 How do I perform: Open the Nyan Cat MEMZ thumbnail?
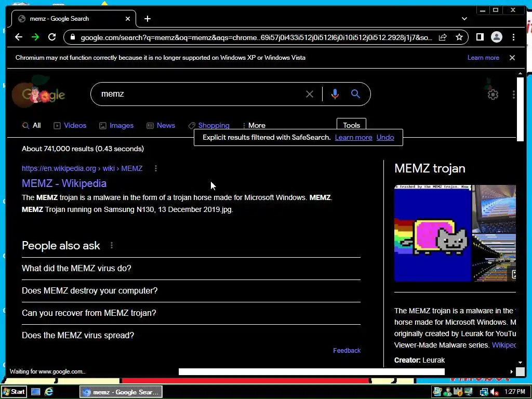[433, 233]
